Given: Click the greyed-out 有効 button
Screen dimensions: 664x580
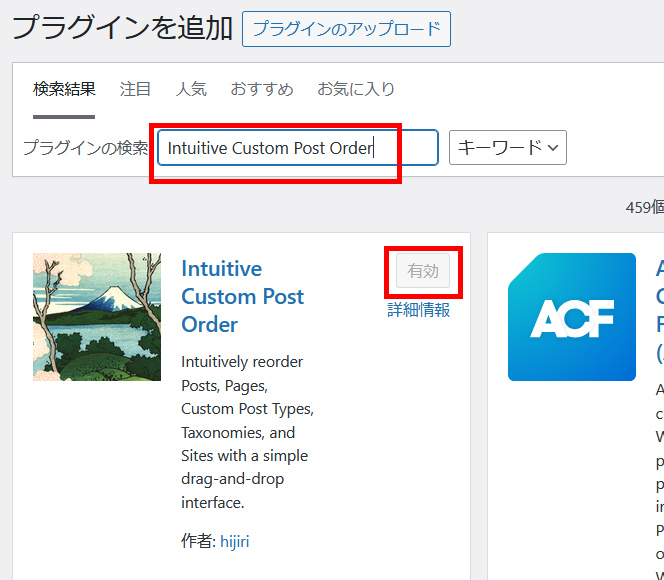Looking at the screenshot, I should pos(423,271).
